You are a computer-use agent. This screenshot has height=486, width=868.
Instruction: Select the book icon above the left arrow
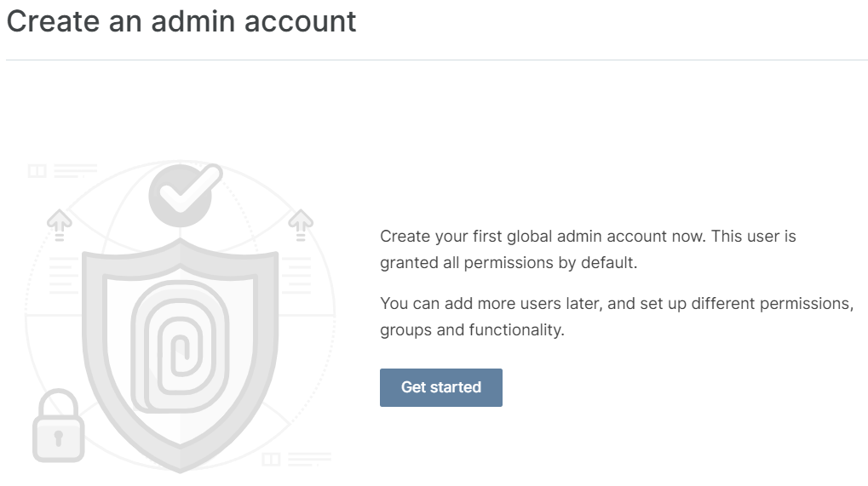point(37,171)
